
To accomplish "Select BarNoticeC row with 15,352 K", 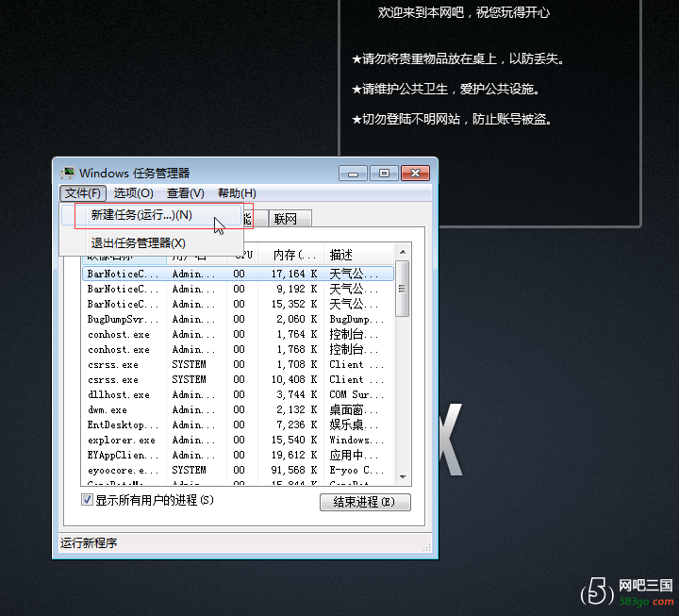I will coord(238,304).
